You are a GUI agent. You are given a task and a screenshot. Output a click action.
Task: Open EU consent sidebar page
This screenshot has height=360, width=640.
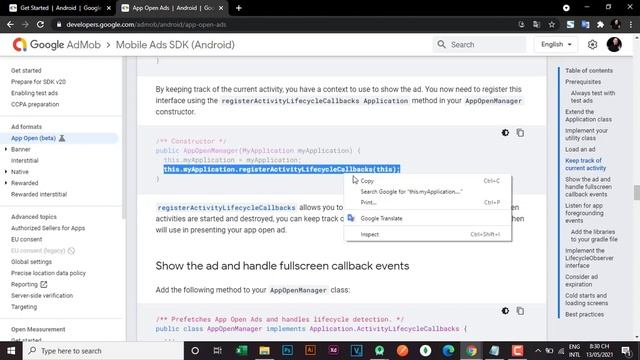pyautogui.click(x=27, y=239)
